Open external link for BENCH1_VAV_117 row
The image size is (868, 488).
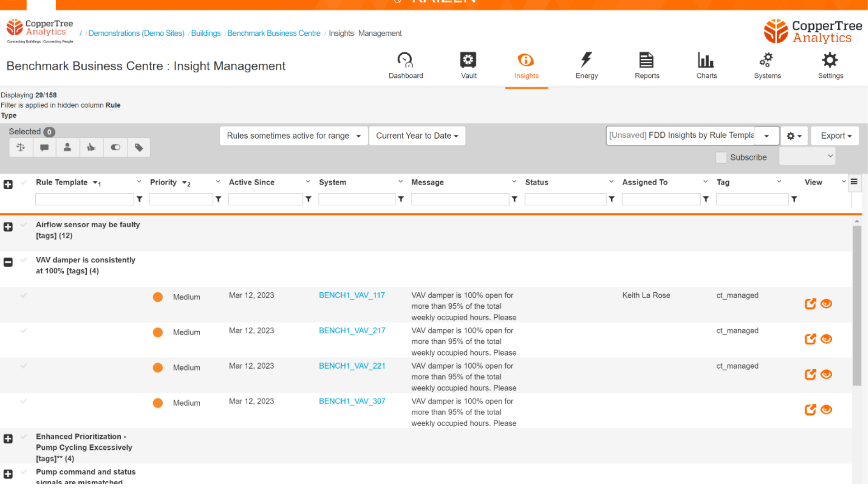click(810, 304)
